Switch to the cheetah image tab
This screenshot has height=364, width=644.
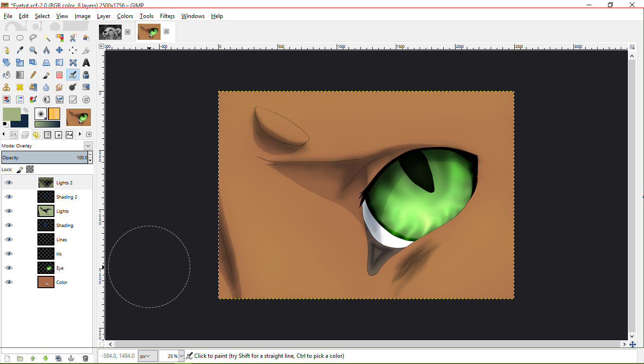click(110, 32)
